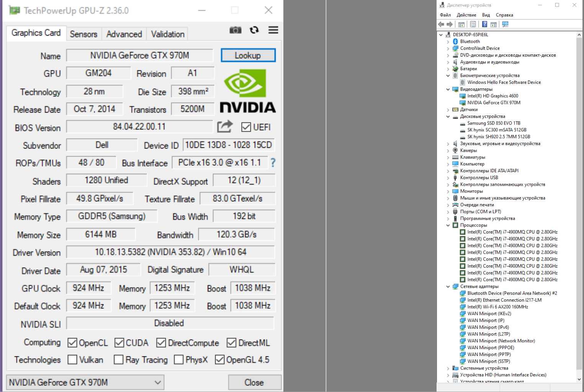
Task: Toggle the CUDA checkbox
Action: click(119, 343)
